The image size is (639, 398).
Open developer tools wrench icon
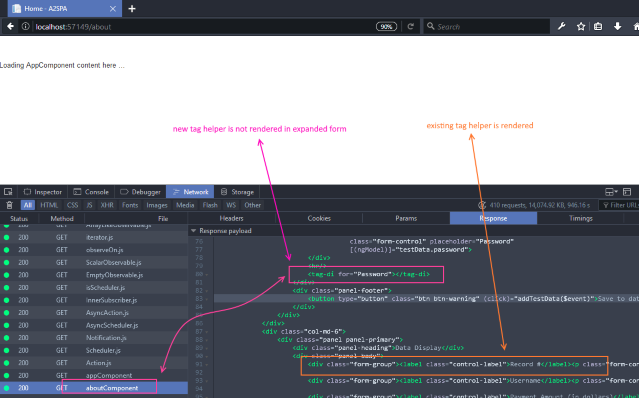coord(562,26)
